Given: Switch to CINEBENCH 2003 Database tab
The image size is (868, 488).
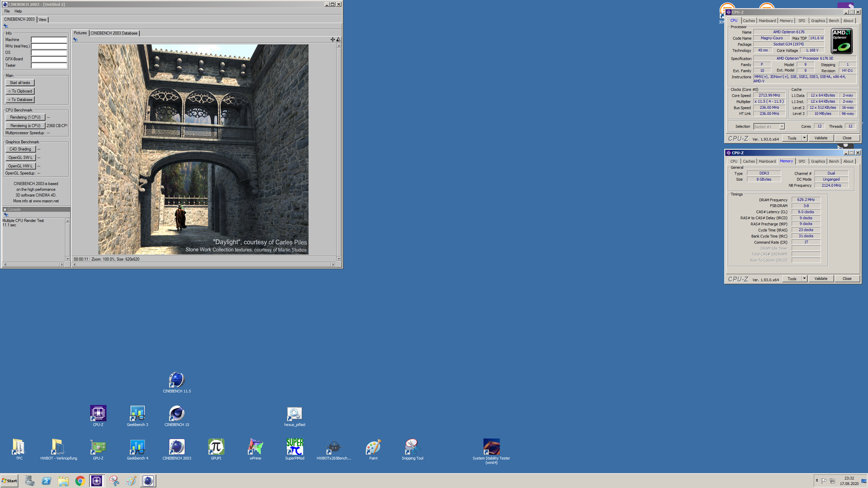Looking at the screenshot, I should (114, 33).
